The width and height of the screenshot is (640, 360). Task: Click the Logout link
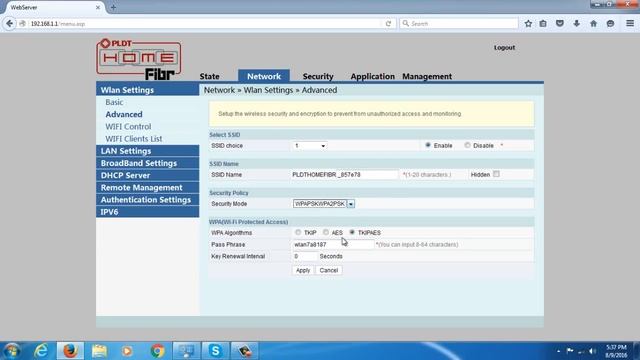(504, 47)
